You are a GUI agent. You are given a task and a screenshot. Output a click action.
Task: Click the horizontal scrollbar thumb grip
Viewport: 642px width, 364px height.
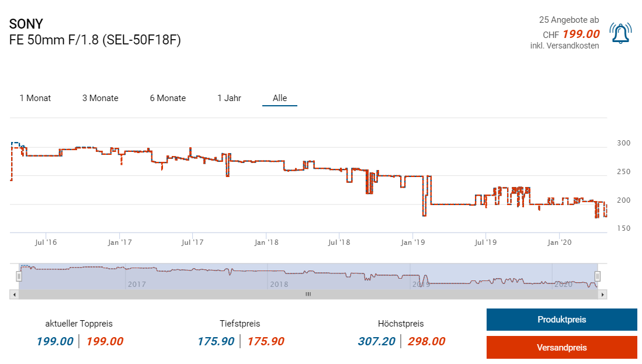pyautogui.click(x=308, y=294)
